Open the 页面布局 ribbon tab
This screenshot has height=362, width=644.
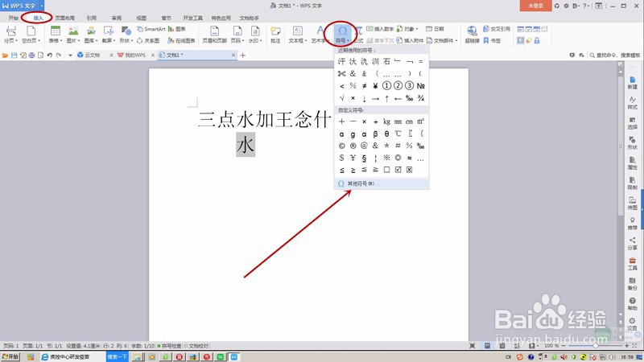click(65, 18)
